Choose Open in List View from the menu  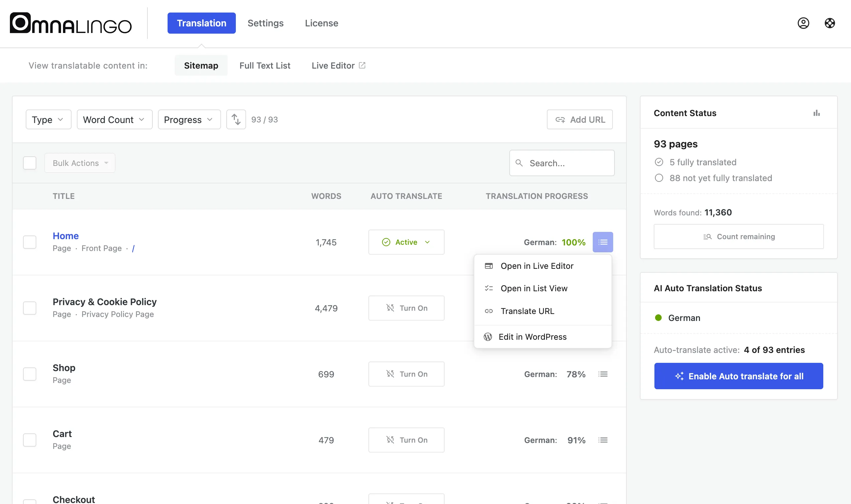(543, 288)
